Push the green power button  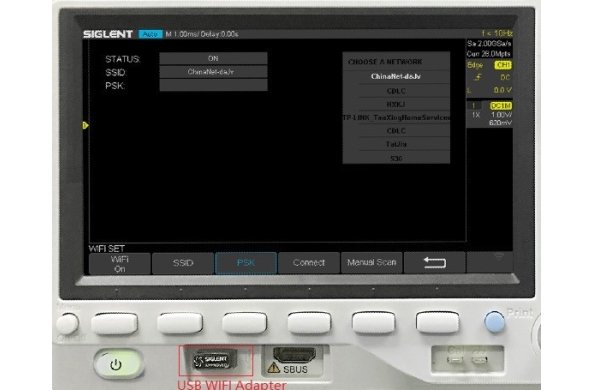(x=119, y=364)
